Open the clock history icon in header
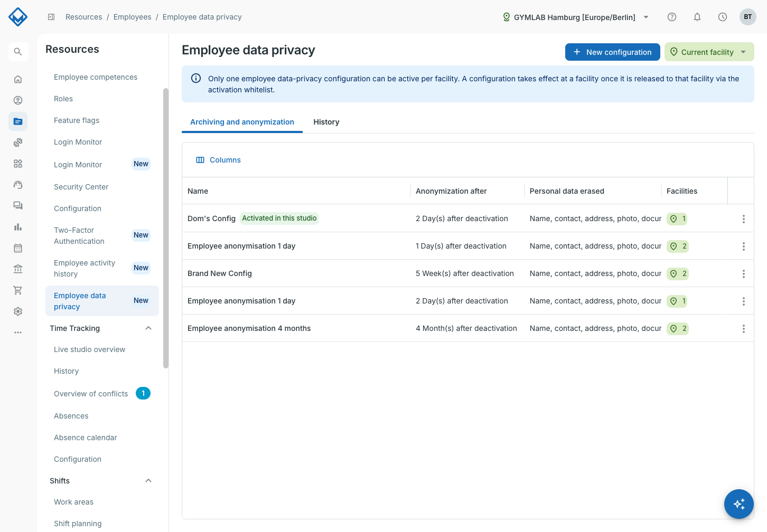This screenshot has width=767, height=532. 723,17
